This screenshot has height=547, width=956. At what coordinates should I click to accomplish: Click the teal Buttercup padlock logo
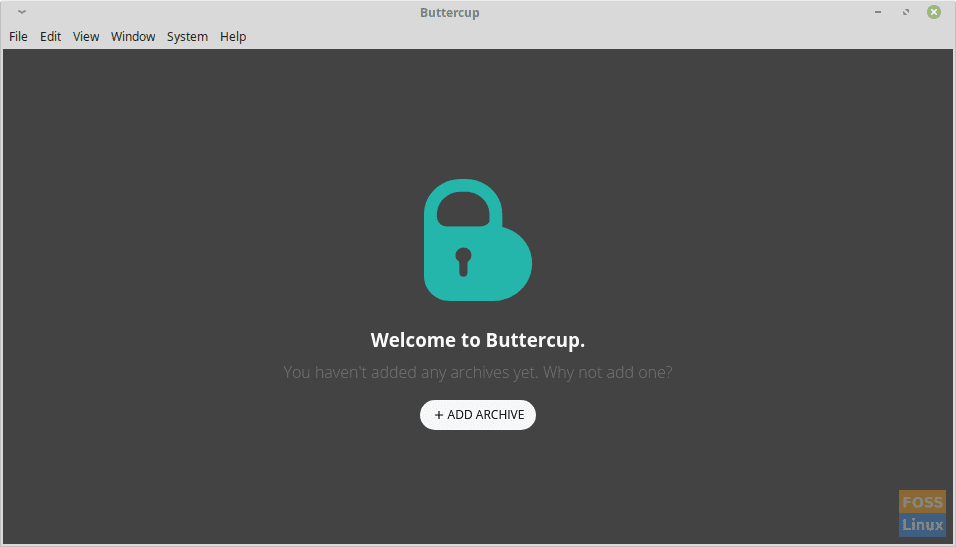click(478, 240)
